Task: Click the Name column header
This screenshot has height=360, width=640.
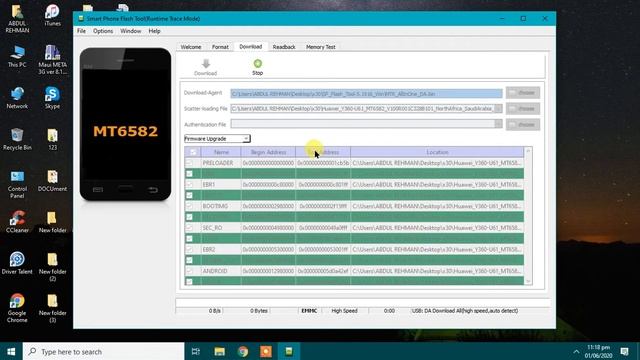Action: click(x=221, y=152)
